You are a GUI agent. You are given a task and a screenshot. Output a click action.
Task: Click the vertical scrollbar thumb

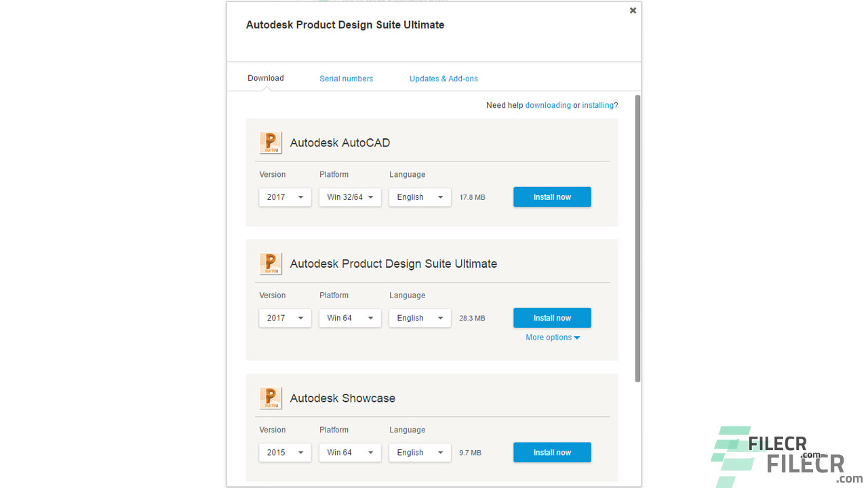[637, 239]
